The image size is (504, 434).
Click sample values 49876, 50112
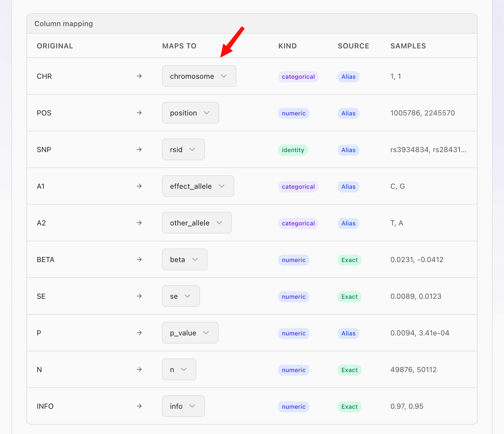click(413, 370)
